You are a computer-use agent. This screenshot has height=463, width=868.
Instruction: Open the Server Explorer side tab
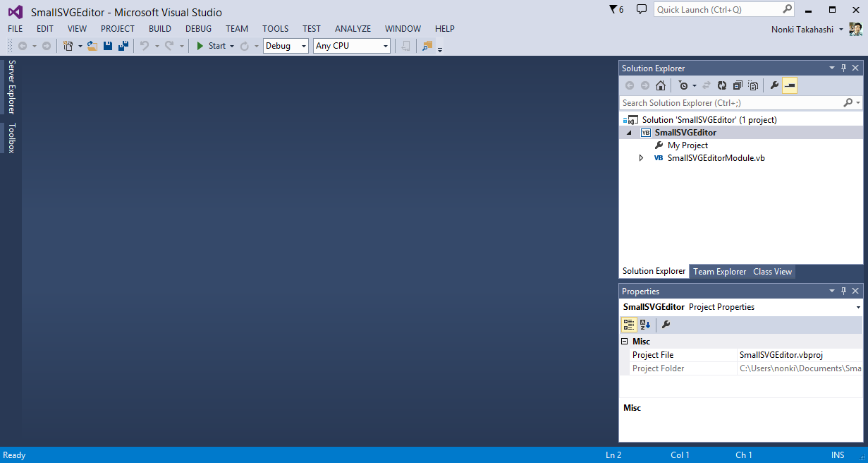(11, 87)
